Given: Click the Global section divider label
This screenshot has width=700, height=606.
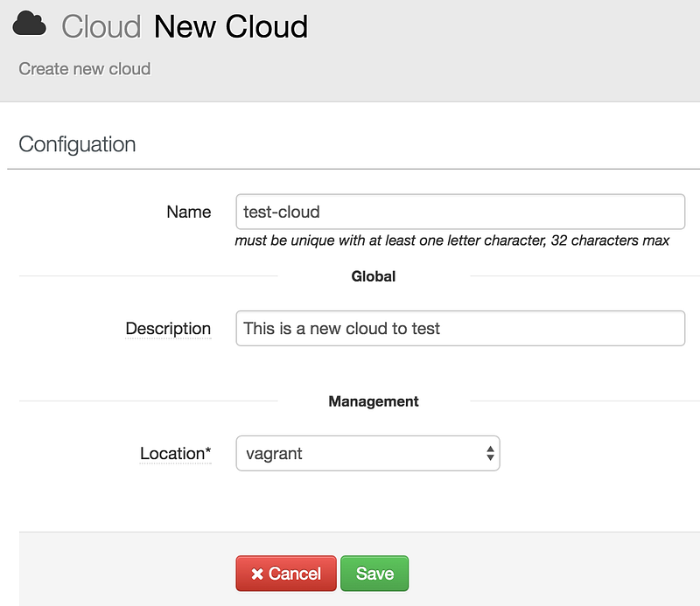Looking at the screenshot, I should [374, 276].
